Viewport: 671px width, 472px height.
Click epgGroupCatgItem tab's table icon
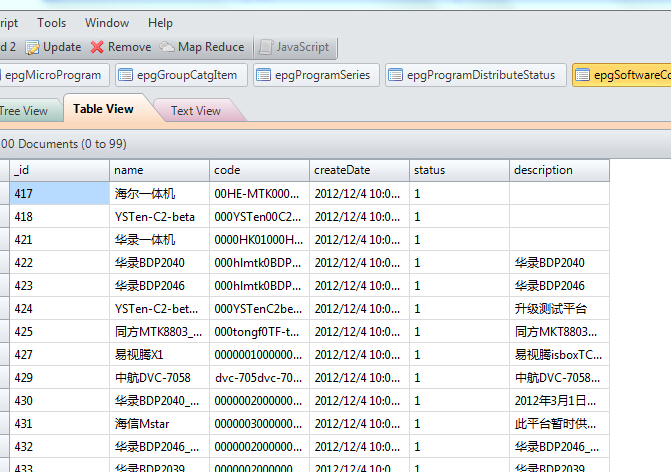click(125, 75)
